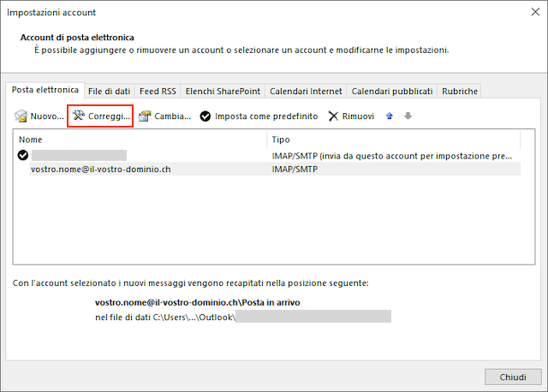Click the Cambia account icon
The width and height of the screenshot is (548, 392).
coord(145,116)
